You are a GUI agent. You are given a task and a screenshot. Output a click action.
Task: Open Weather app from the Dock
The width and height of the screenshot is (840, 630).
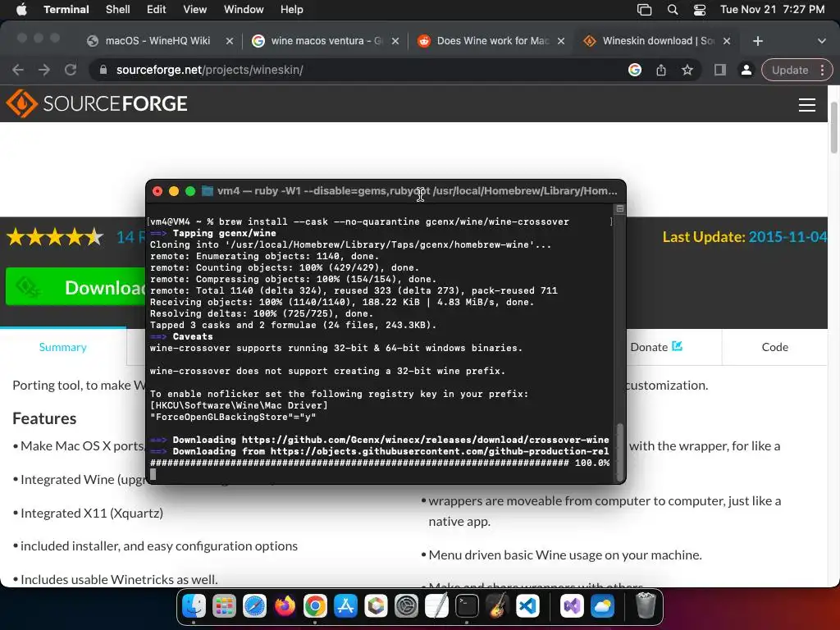click(602, 606)
